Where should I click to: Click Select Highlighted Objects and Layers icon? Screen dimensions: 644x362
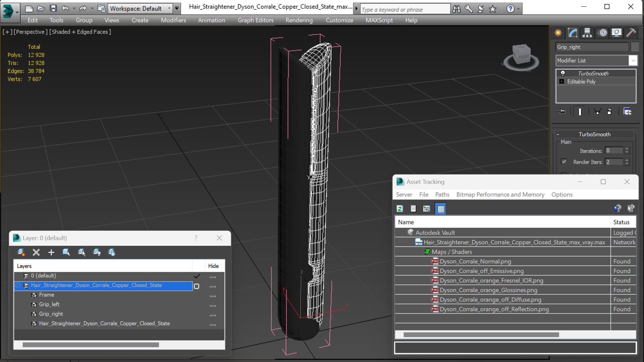[x=66, y=252]
